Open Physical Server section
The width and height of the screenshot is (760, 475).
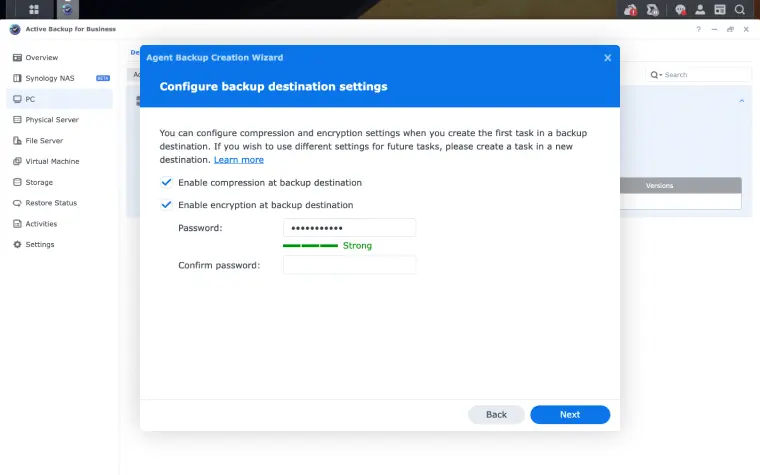pyautogui.click(x=52, y=120)
